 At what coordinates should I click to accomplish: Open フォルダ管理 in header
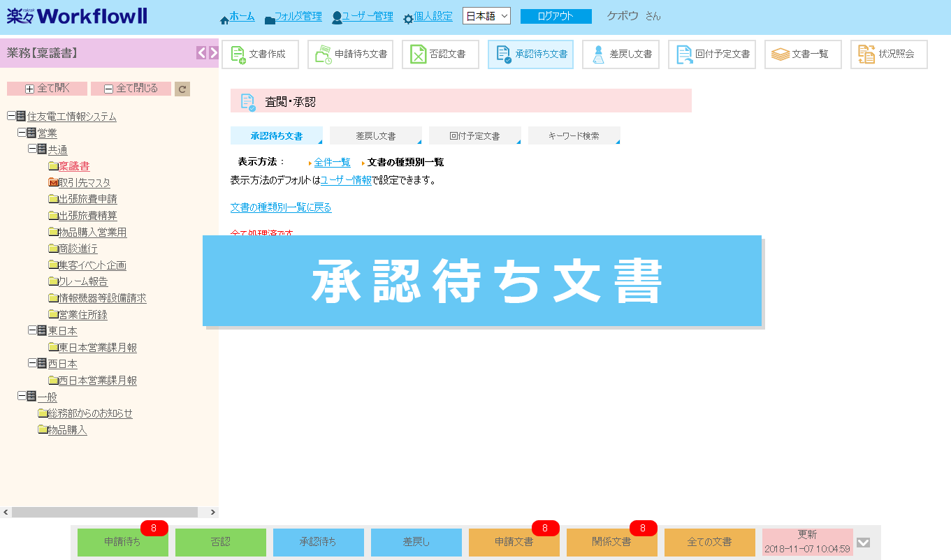pos(298,17)
